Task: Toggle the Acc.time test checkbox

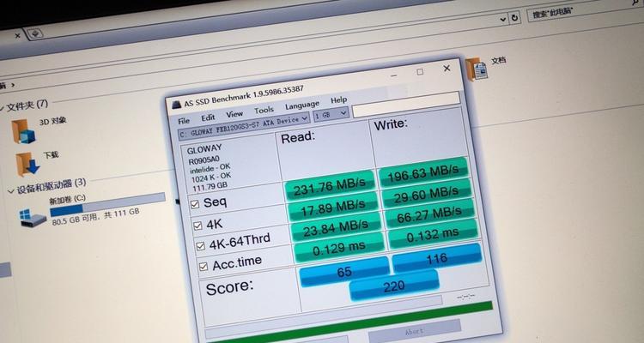Action: [x=204, y=267]
